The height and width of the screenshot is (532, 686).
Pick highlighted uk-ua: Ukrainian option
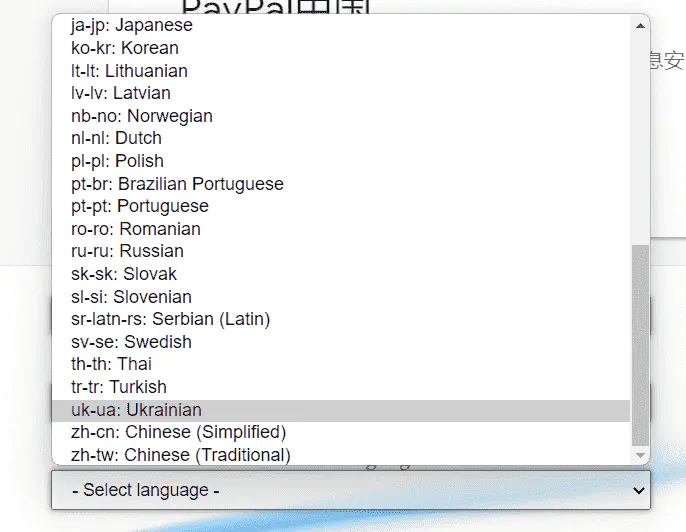pyautogui.click(x=341, y=410)
